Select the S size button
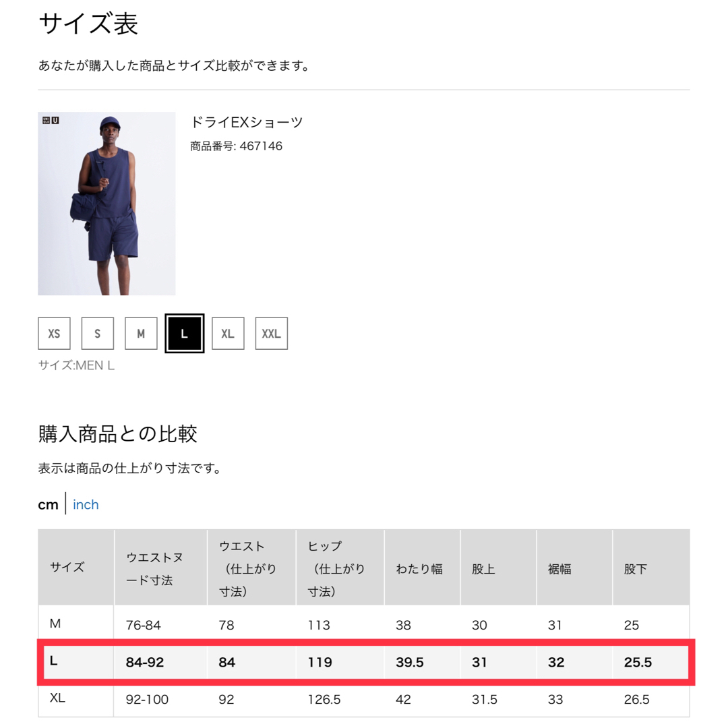The image size is (728, 728). point(98,334)
